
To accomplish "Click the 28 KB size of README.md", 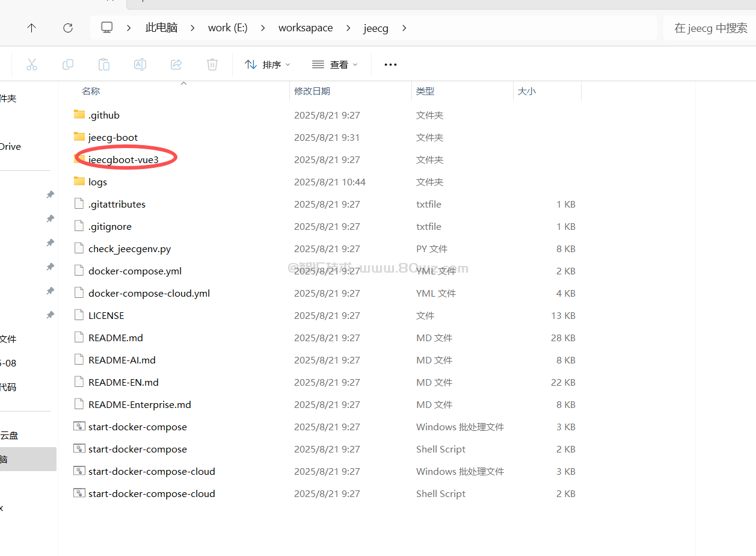I will tap(563, 338).
